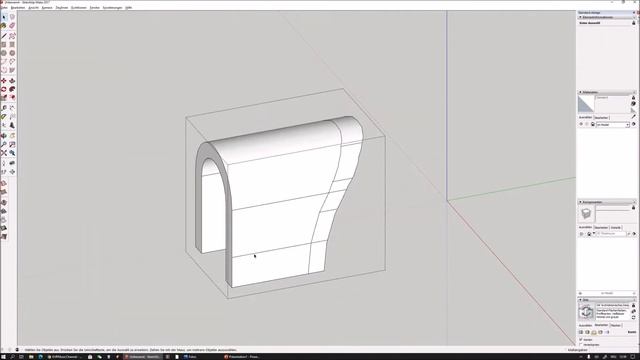This screenshot has height=360, width=640.
Task: Pick the Eraser tool
Action: (x=12, y=26)
